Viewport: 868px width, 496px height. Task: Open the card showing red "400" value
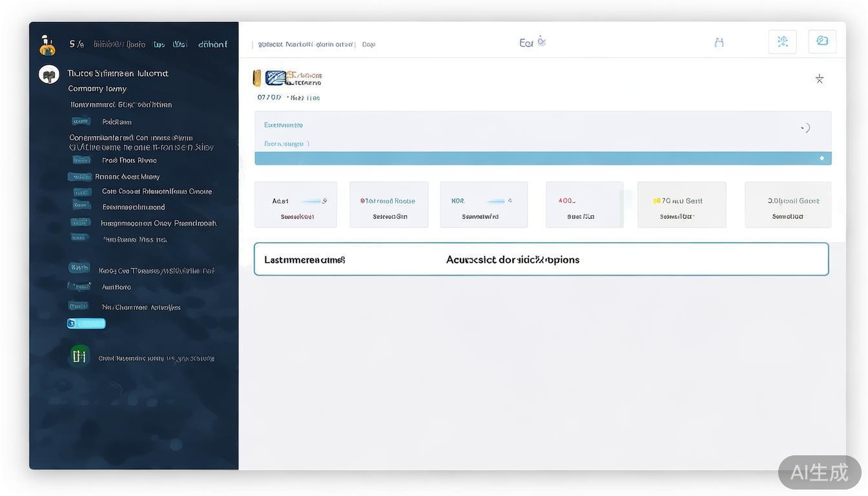[x=584, y=205]
